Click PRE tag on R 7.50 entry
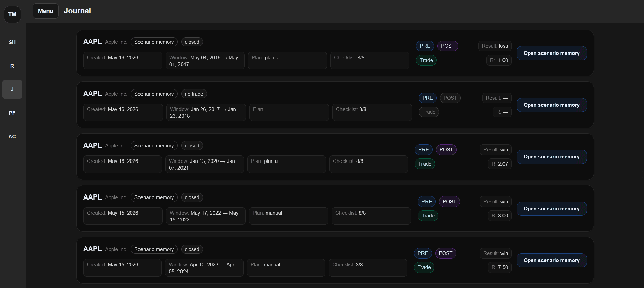Viewport: 644px width, 288px height. (423, 253)
